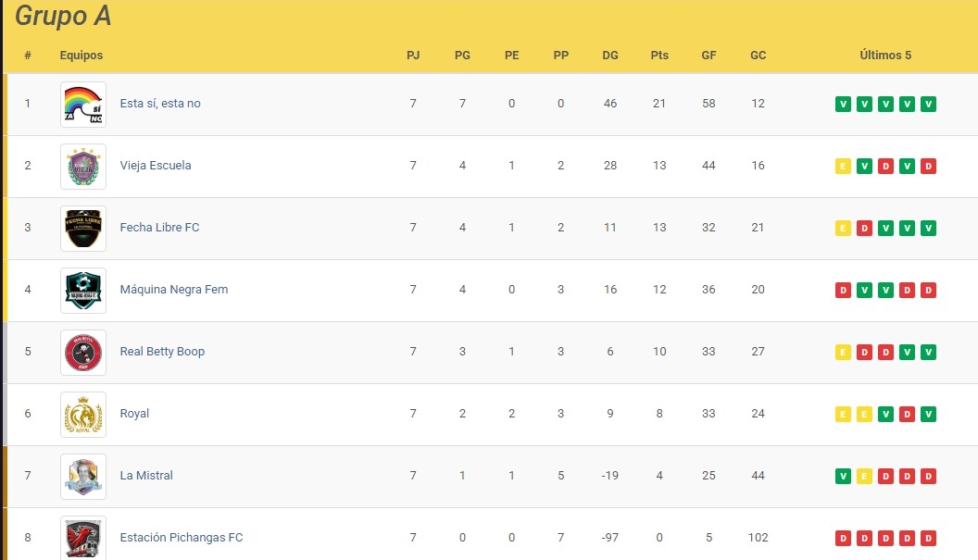Select the Máquina Negra Fem team logo

(x=83, y=291)
